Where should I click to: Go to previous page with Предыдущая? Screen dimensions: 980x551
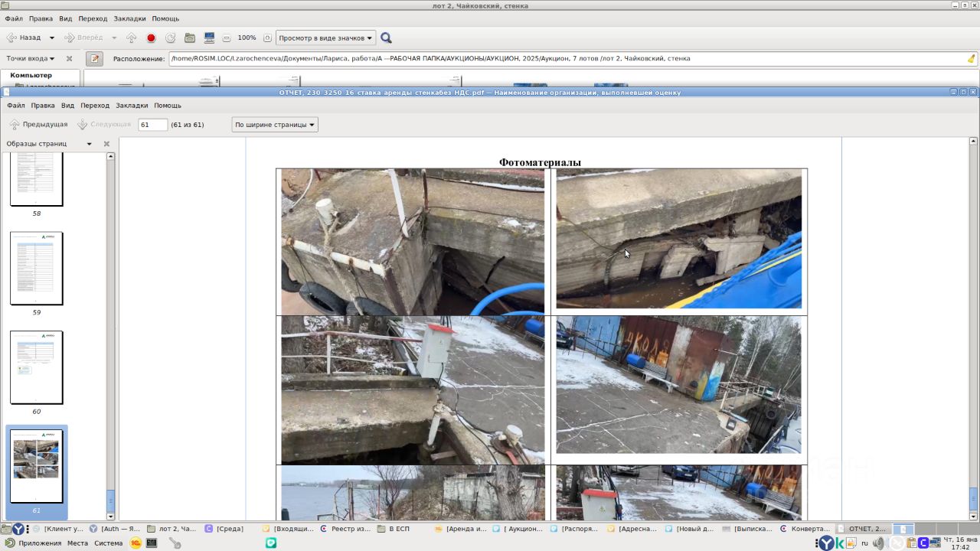point(38,125)
